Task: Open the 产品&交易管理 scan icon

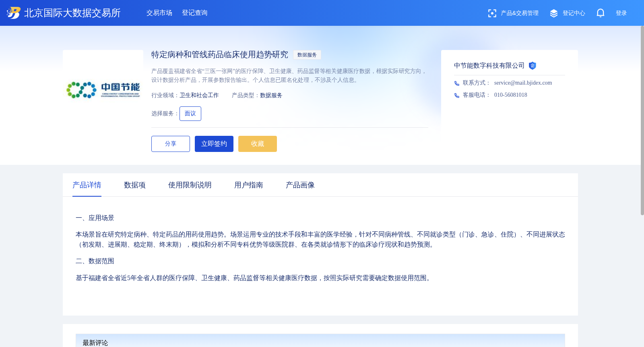Action: tap(492, 13)
